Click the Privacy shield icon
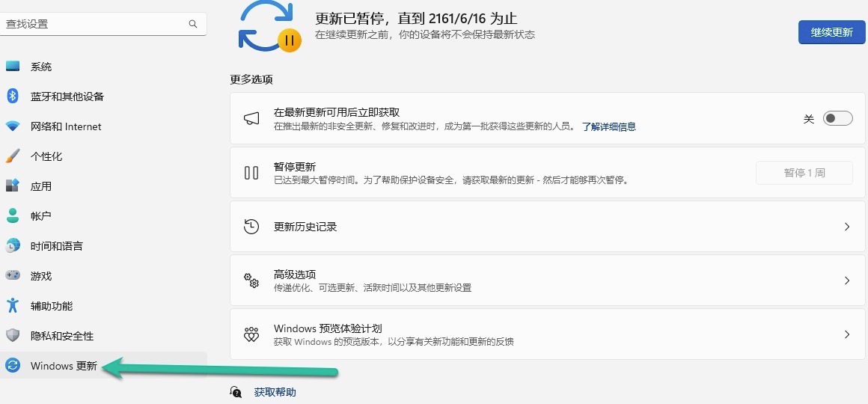868x404 pixels. click(13, 335)
